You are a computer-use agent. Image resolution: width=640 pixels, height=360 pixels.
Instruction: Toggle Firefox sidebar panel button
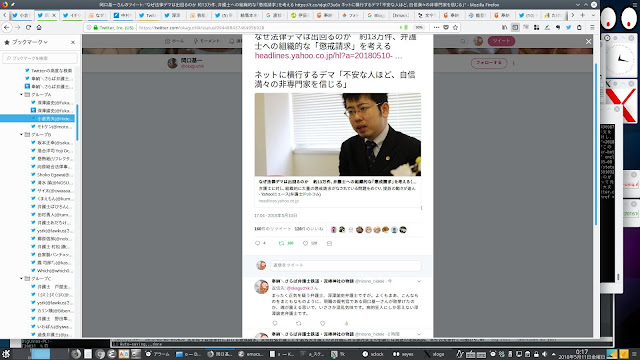(x=515, y=27)
